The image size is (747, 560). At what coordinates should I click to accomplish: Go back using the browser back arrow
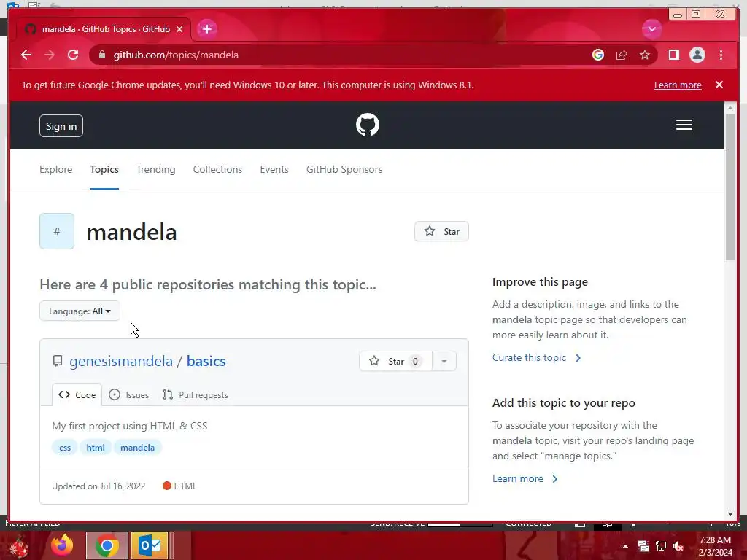click(x=26, y=55)
